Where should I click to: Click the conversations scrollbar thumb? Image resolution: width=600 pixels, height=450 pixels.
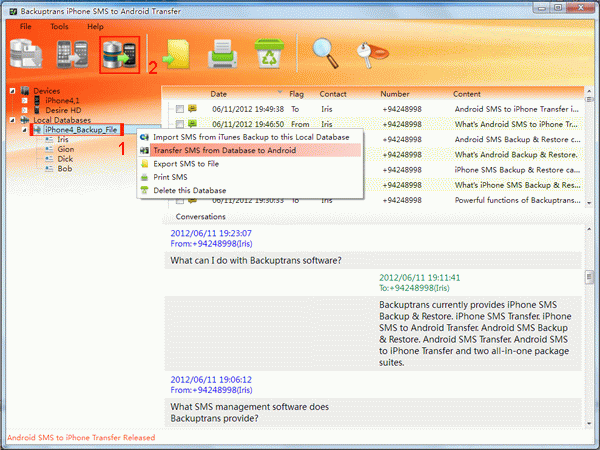589,277
